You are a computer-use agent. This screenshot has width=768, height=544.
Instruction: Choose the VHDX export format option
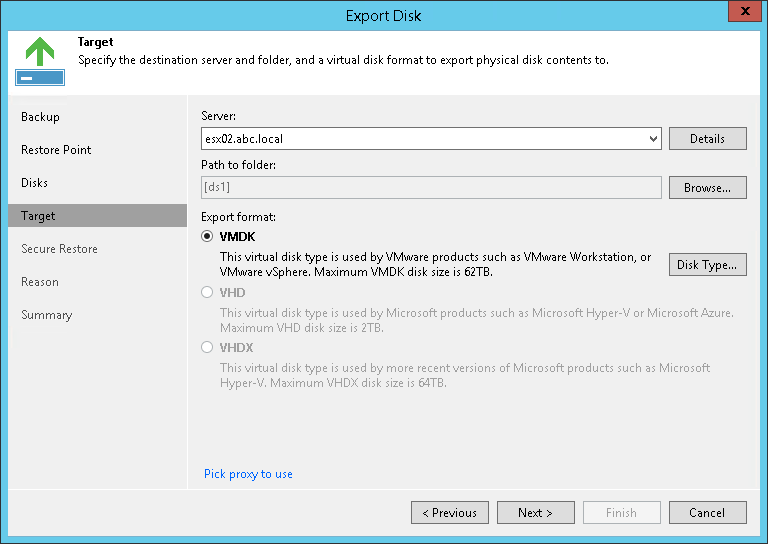pos(207,347)
